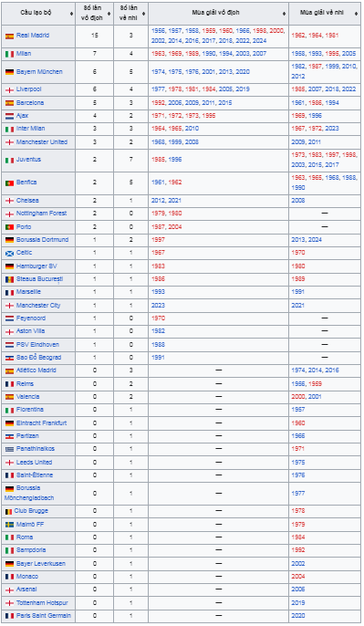Click the Spain flag icon beside Real Madrid
Viewport: 364px width, 626px height.
(x=9, y=36)
